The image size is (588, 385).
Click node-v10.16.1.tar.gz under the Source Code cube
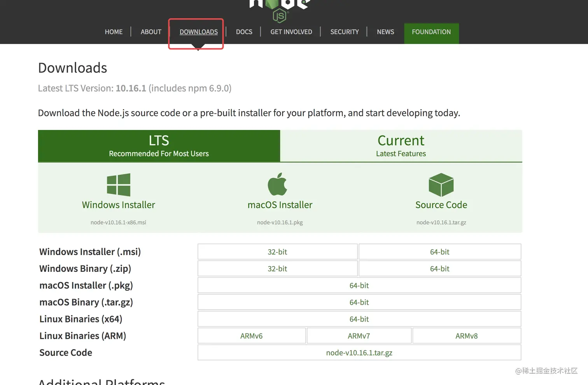point(441,222)
